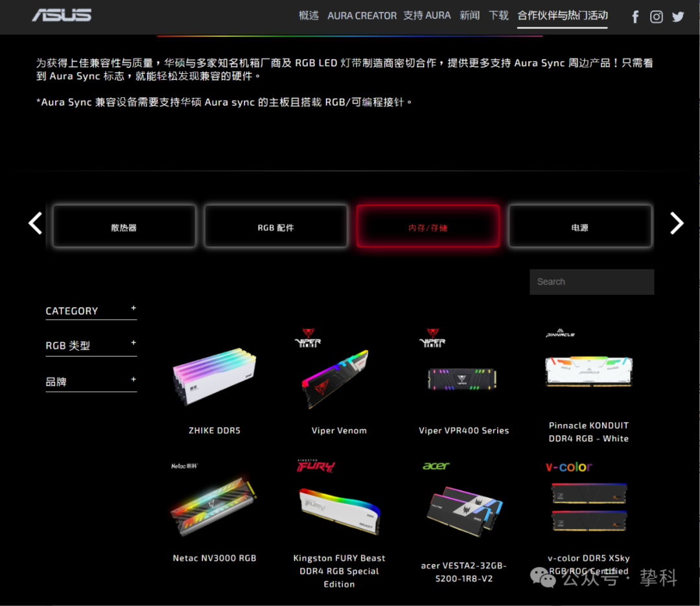The height and width of the screenshot is (606, 700).
Task: Click the v-color brand logo
Action: coord(568,467)
